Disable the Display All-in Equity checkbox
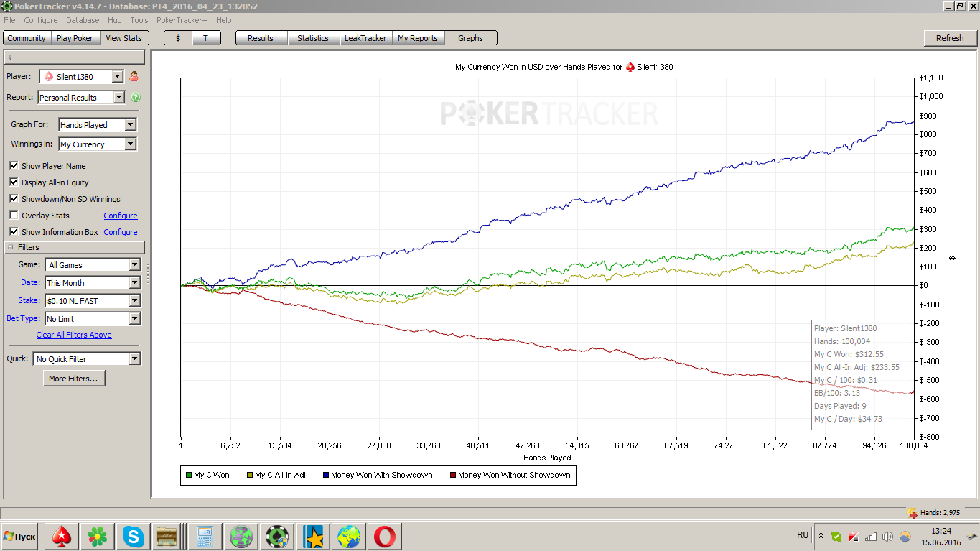The width and height of the screenshot is (980, 551). coord(14,182)
